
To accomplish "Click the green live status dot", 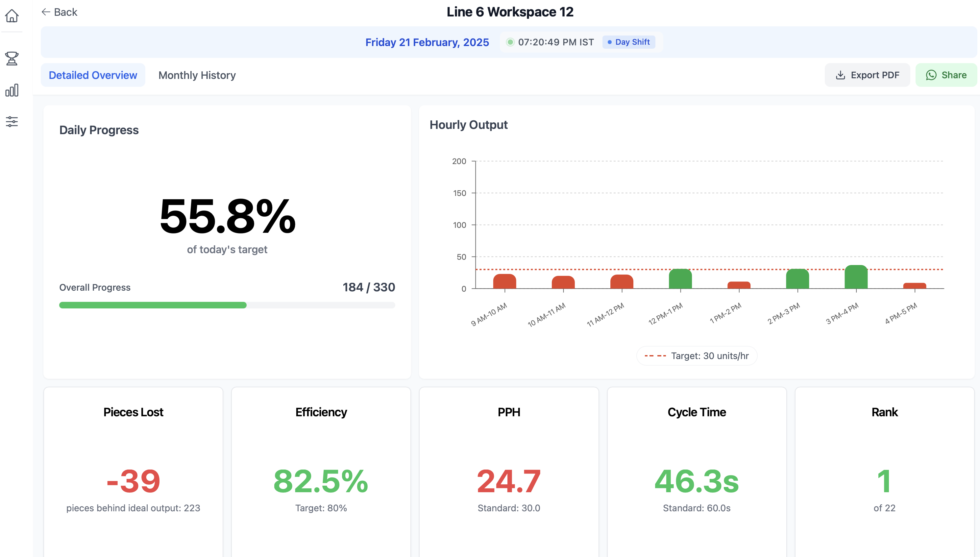I will tap(510, 42).
